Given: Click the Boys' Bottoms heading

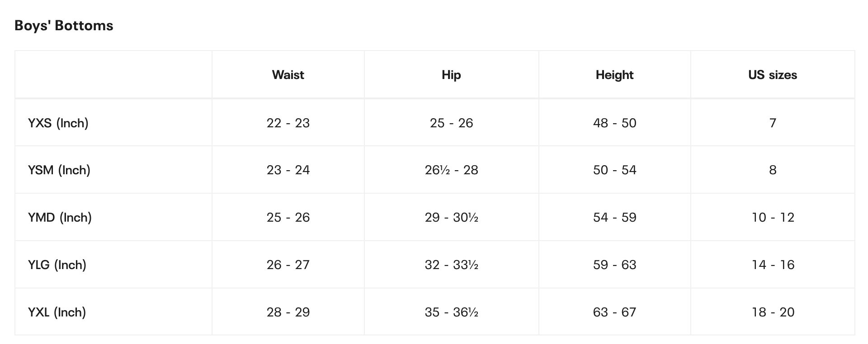Looking at the screenshot, I should click(x=64, y=26).
